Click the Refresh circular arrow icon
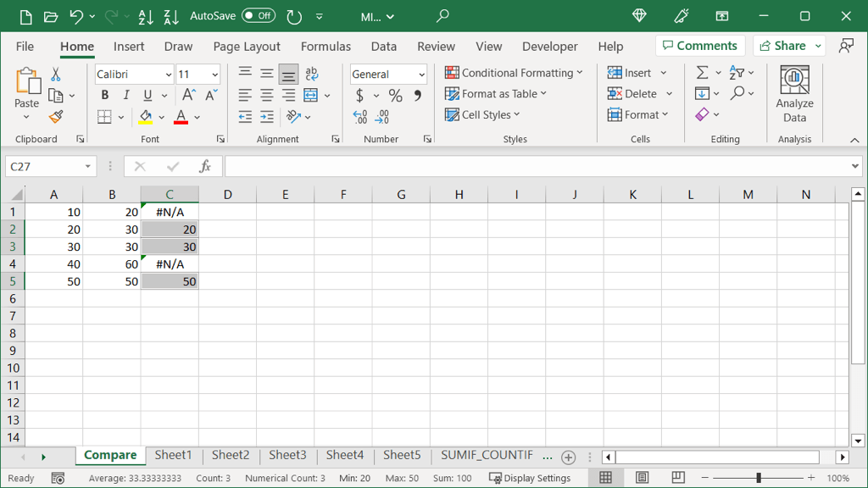Viewport: 868px width, 488px height. [294, 17]
